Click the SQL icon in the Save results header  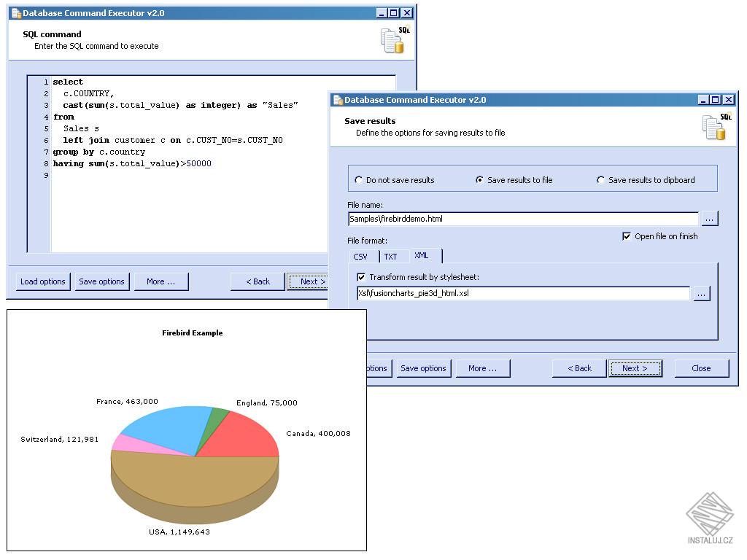click(713, 127)
